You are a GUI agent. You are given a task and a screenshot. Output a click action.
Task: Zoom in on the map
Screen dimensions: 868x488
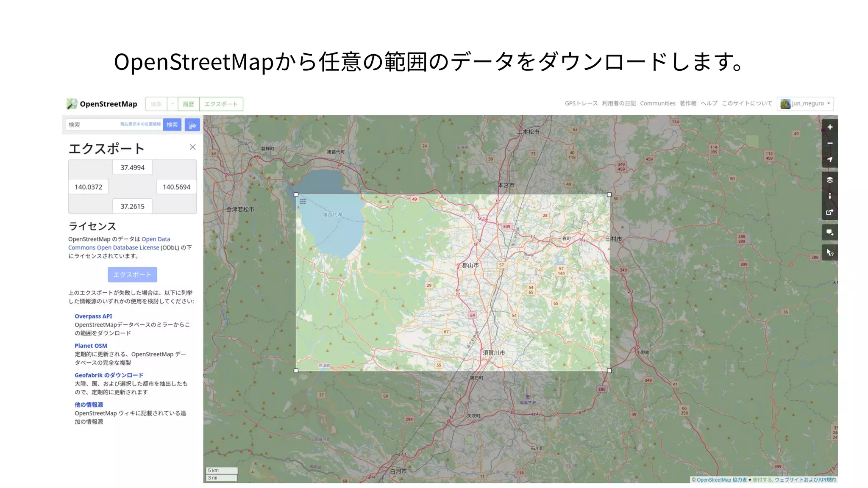tap(829, 127)
